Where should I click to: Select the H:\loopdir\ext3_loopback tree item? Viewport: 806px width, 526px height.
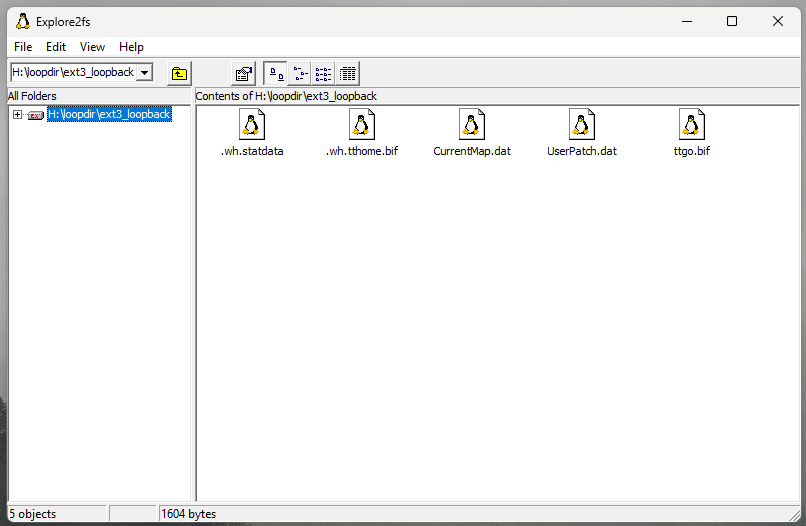[x=109, y=114]
